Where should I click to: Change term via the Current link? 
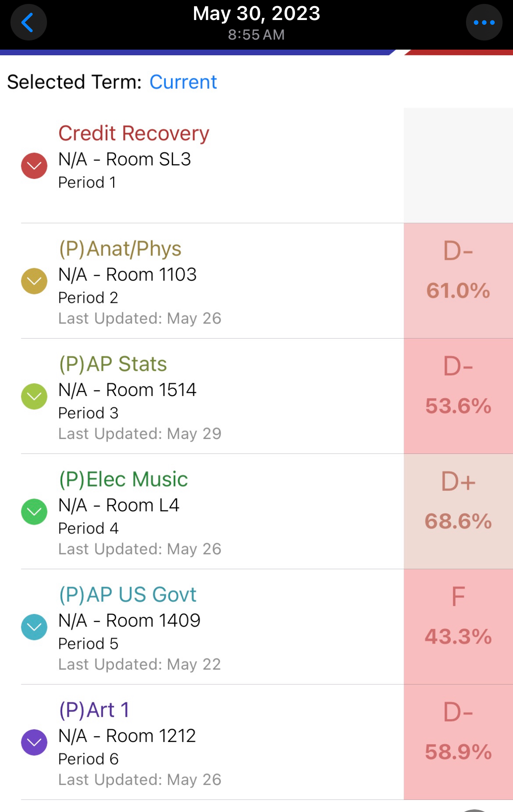pos(183,82)
